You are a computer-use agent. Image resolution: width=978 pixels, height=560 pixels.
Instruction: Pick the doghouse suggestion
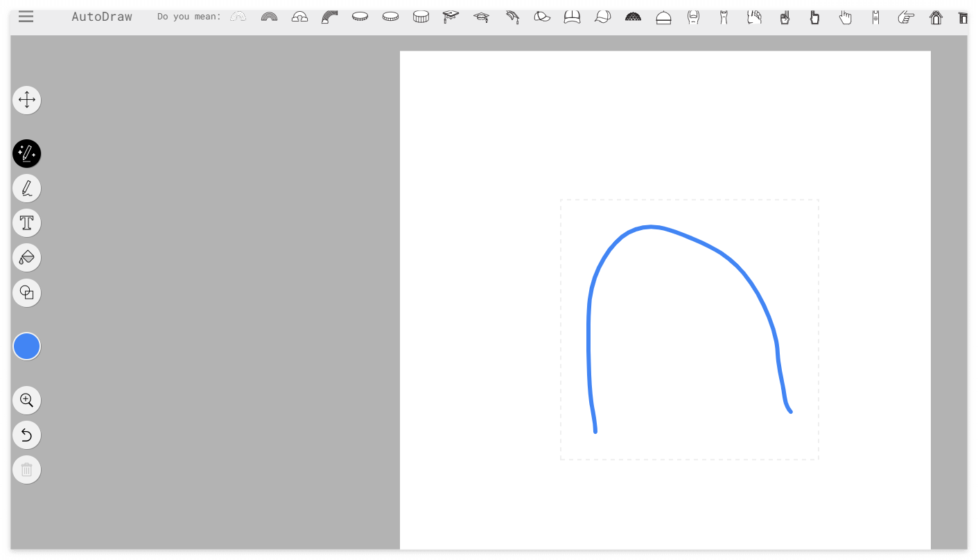[x=936, y=17]
